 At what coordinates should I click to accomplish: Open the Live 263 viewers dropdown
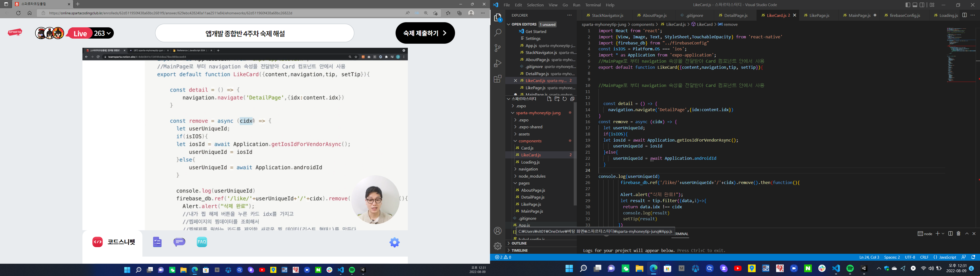click(90, 33)
